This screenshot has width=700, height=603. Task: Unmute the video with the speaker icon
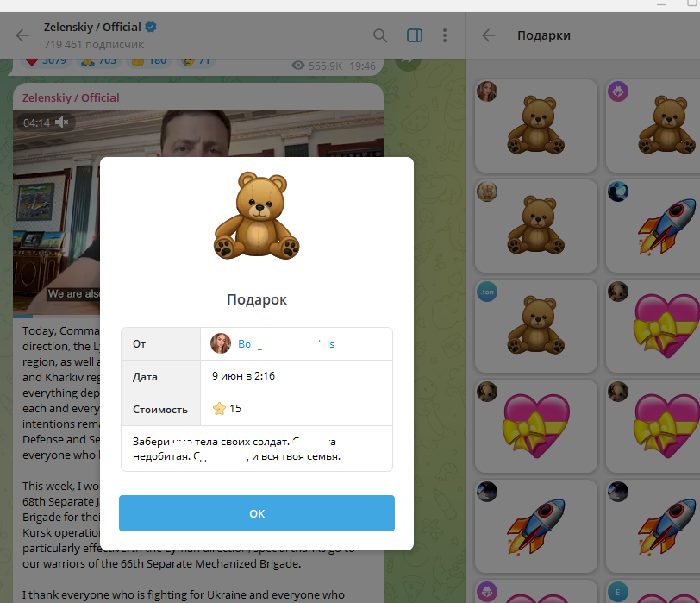click(61, 122)
